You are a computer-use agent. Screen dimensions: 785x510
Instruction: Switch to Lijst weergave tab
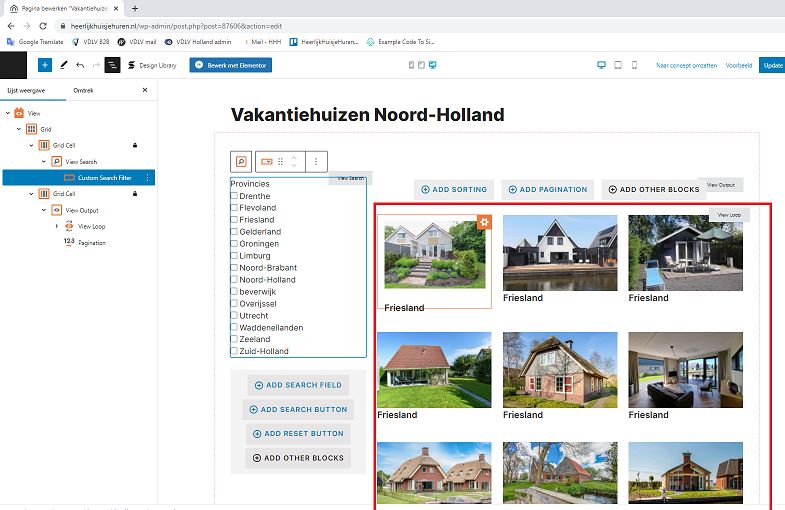(x=26, y=91)
